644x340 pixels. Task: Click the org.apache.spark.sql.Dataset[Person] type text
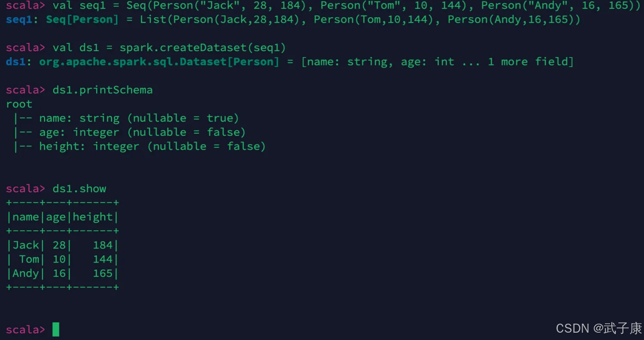[159, 62]
